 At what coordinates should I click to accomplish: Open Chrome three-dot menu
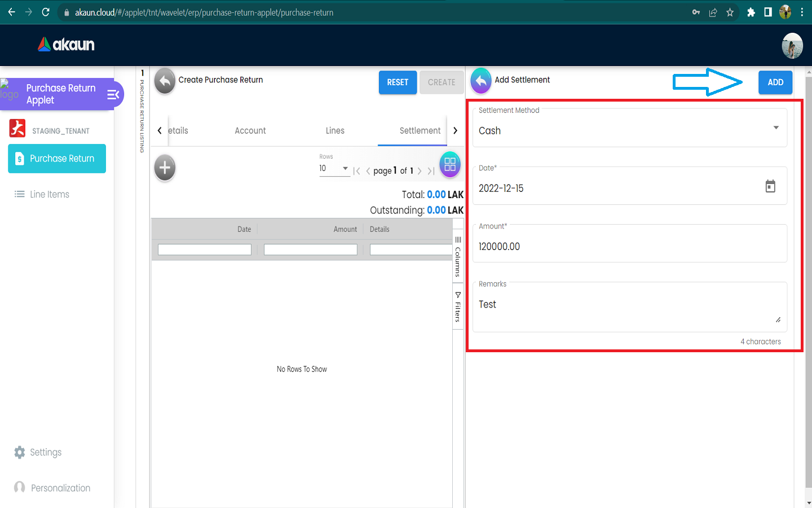click(x=802, y=12)
